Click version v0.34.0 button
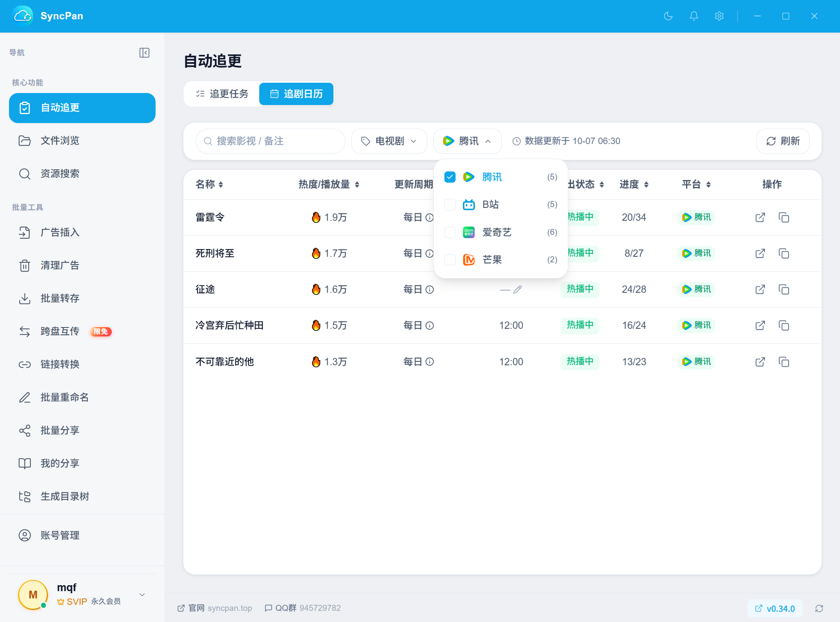The height and width of the screenshot is (622, 840). (x=775, y=609)
